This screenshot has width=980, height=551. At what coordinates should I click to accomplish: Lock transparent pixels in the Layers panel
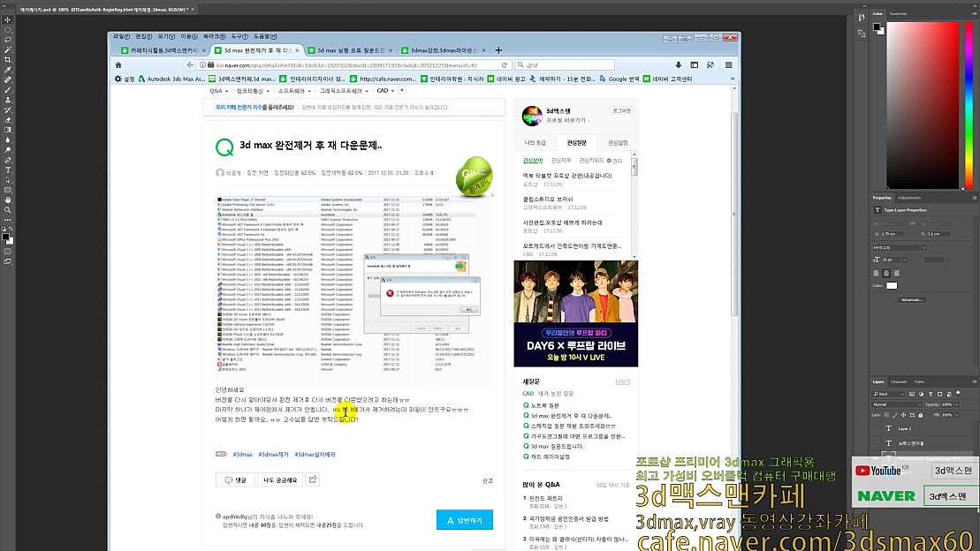(x=886, y=416)
